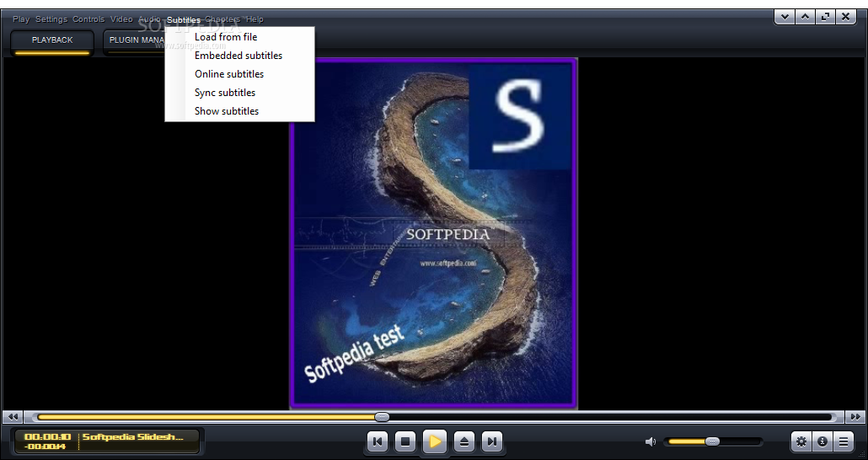Click the seek bar slider handle

382,417
